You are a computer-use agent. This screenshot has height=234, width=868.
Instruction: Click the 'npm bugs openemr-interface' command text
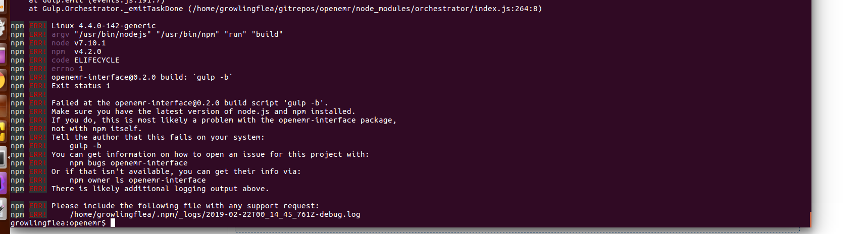point(128,163)
